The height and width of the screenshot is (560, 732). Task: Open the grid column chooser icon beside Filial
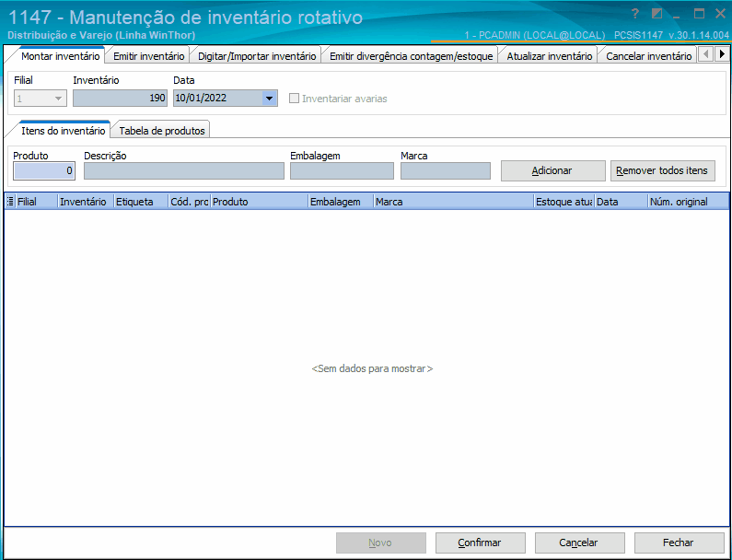(10, 202)
